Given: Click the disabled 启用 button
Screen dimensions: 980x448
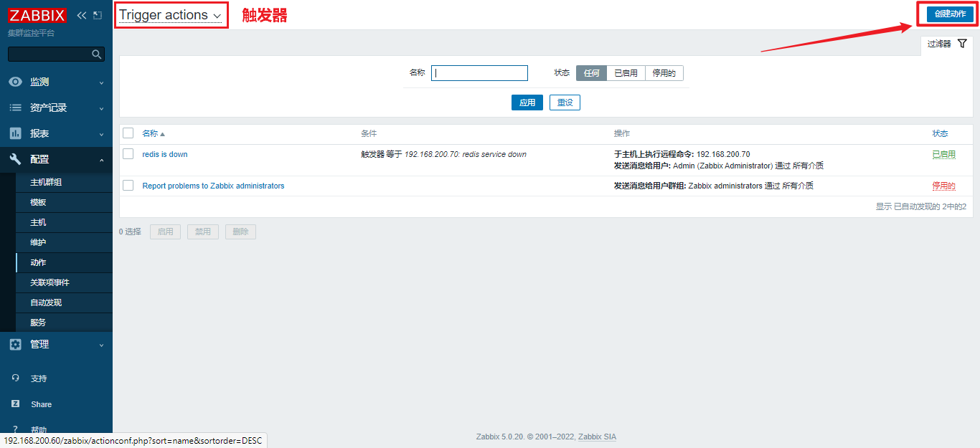Looking at the screenshot, I should click(x=165, y=232).
